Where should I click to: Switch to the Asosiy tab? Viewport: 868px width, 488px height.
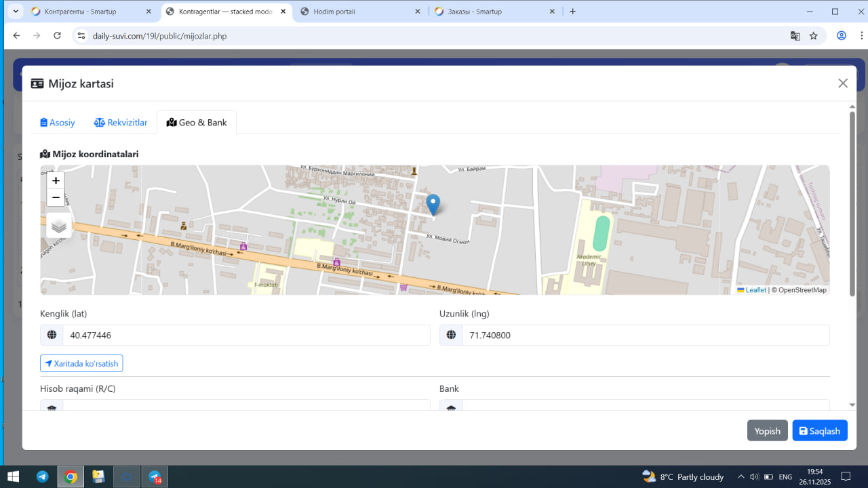tap(58, 123)
